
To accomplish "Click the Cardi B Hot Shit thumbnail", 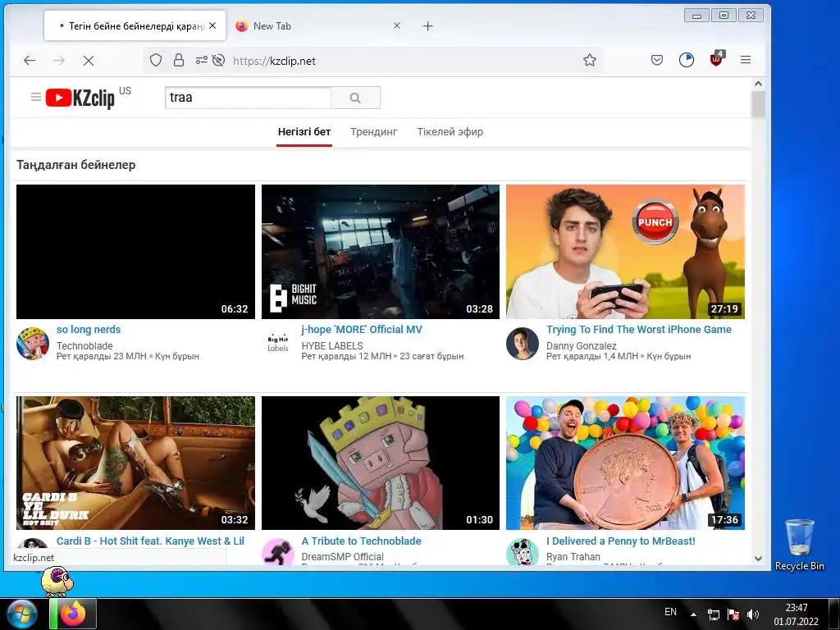I will [x=135, y=463].
